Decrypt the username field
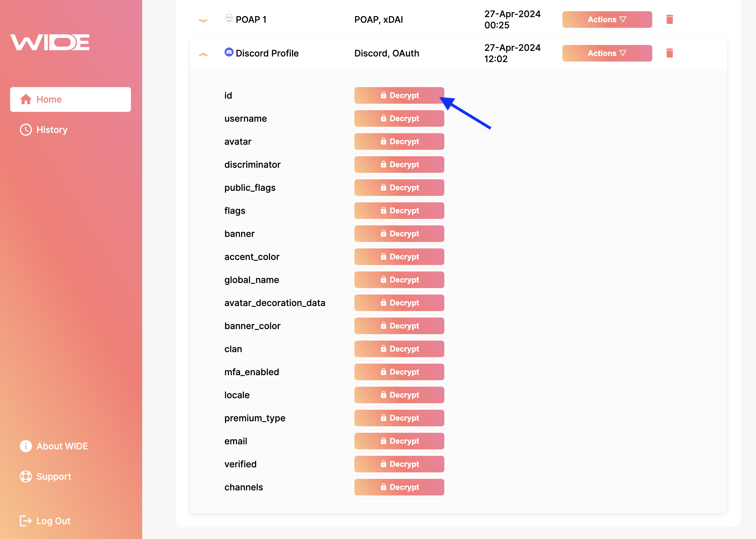The width and height of the screenshot is (756, 539). click(399, 119)
